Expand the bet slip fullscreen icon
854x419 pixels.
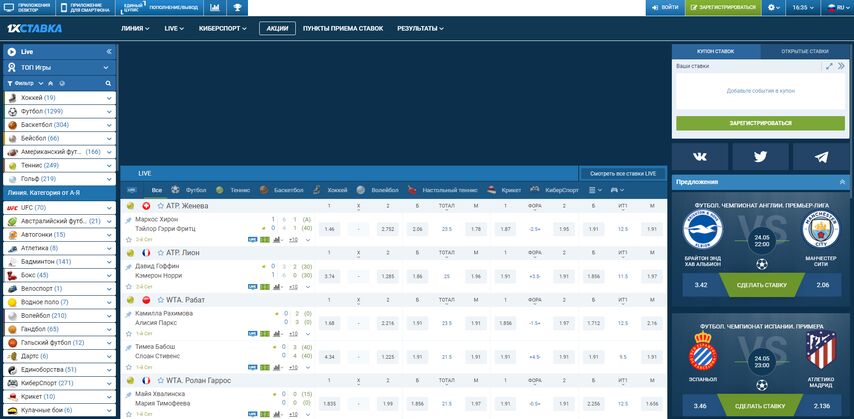(829, 66)
